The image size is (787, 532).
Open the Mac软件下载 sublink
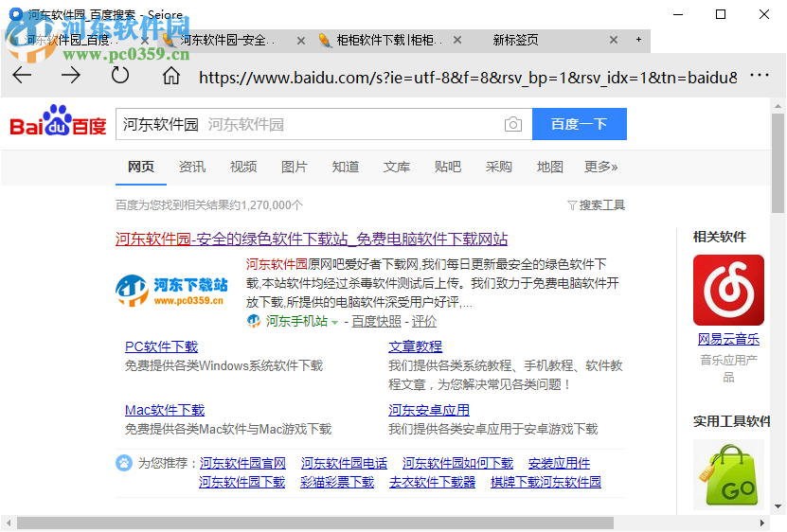(x=165, y=410)
